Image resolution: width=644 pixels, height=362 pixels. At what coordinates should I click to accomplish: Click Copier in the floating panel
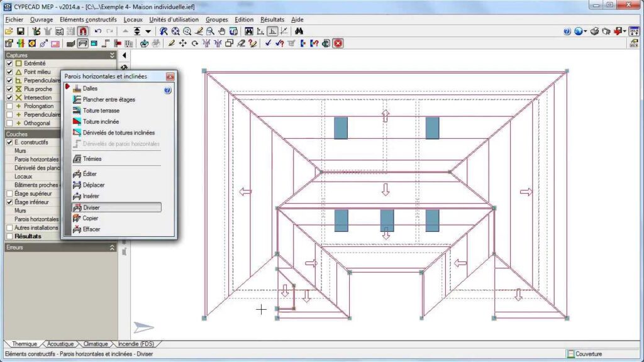coord(90,218)
